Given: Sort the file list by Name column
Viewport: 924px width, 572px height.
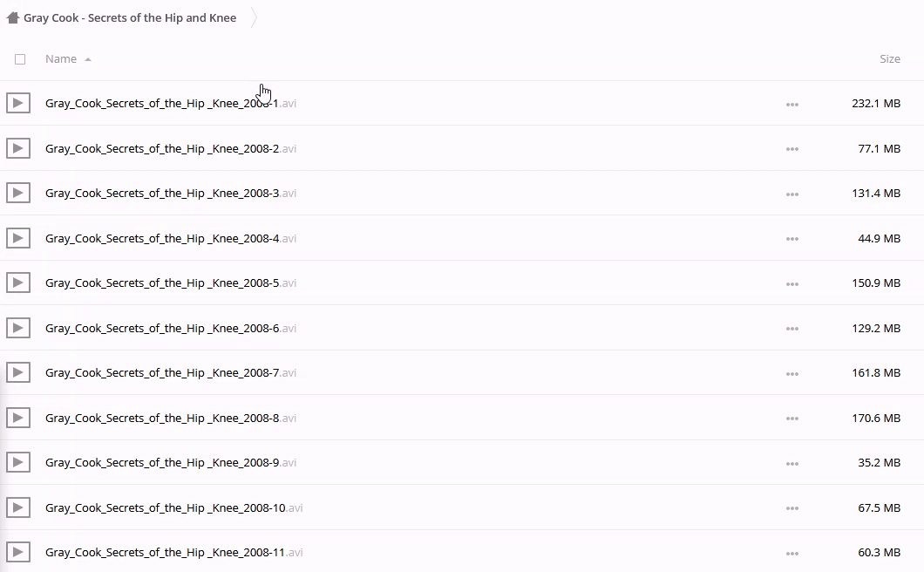Looking at the screenshot, I should point(61,59).
